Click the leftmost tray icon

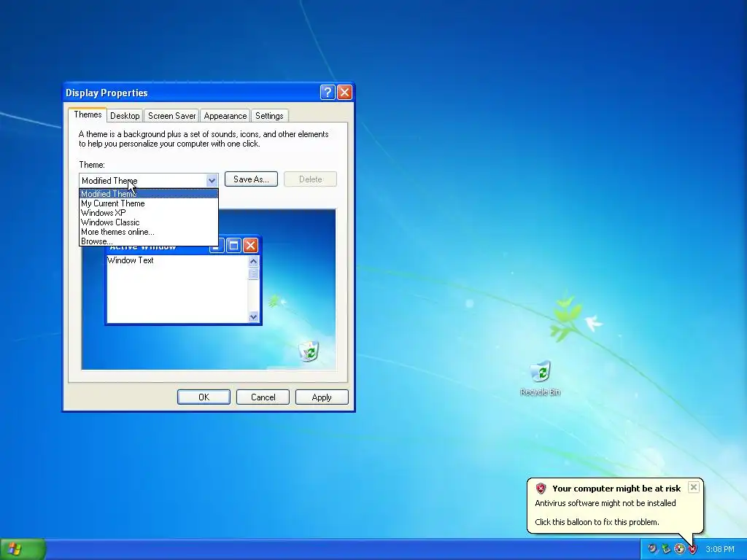pyautogui.click(x=652, y=549)
